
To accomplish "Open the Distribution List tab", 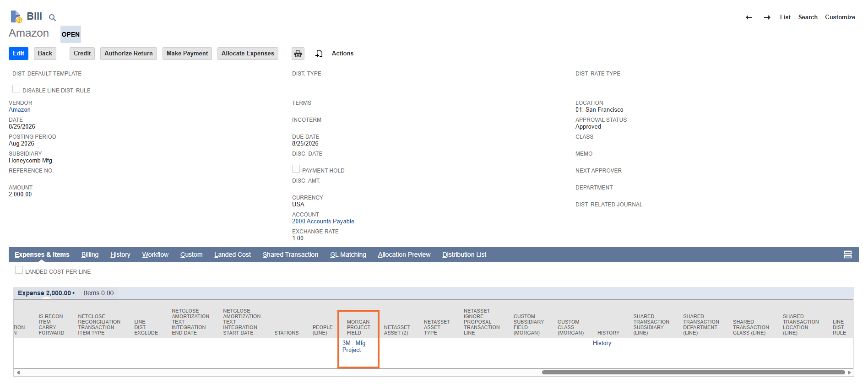I will coord(464,254).
